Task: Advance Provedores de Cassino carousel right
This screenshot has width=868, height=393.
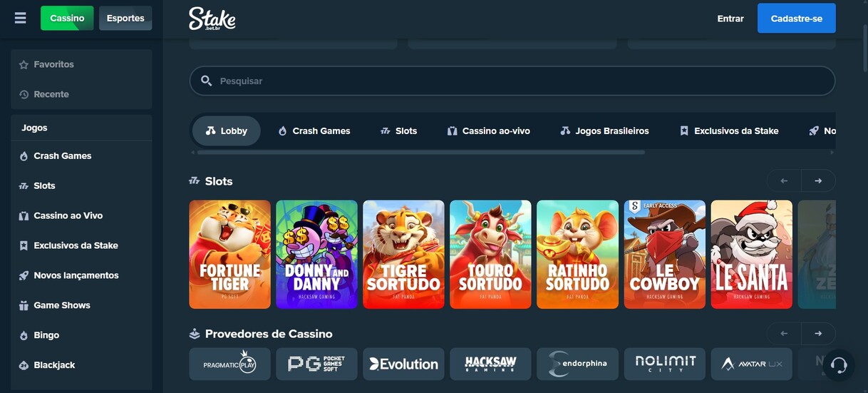Action: click(x=818, y=334)
